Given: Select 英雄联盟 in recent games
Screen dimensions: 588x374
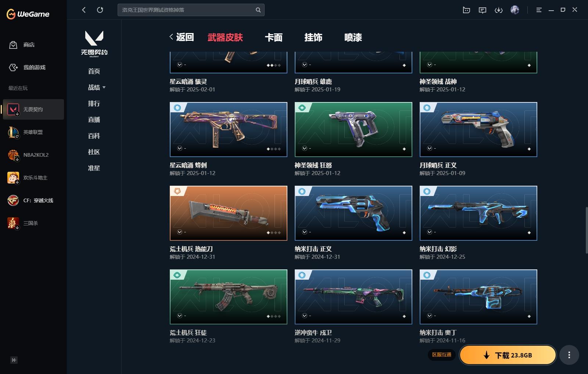Looking at the screenshot, I should [33, 132].
